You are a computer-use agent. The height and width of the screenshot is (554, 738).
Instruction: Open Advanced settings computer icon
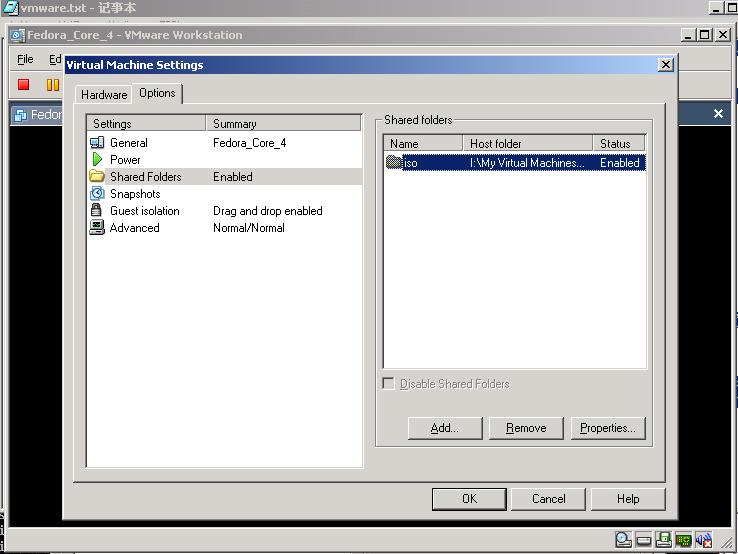pos(97,228)
